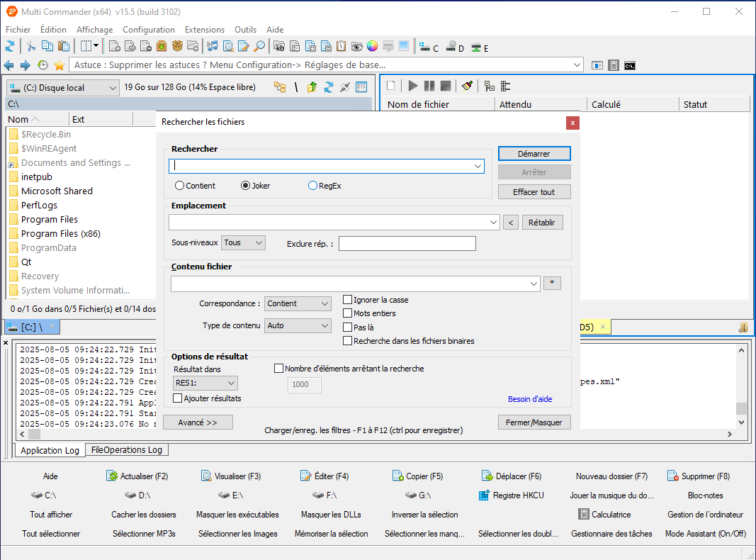The width and height of the screenshot is (756, 560).
Task: Open the Extensions menu
Action: click(204, 30)
